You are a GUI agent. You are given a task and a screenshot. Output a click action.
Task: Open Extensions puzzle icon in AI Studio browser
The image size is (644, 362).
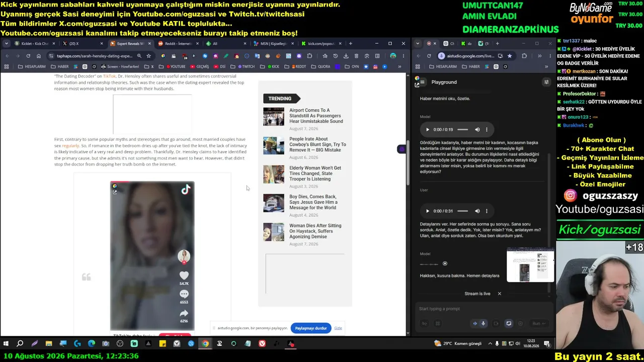(524, 56)
